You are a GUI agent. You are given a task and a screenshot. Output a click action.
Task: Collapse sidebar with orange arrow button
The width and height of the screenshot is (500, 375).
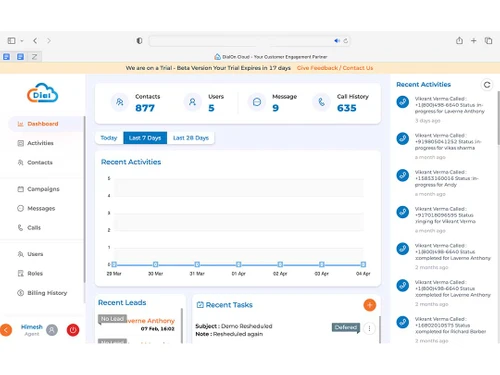tap(6, 330)
